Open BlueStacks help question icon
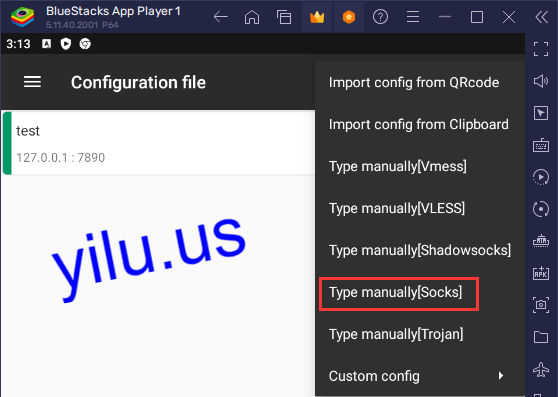Image resolution: width=558 pixels, height=397 pixels. tap(380, 17)
